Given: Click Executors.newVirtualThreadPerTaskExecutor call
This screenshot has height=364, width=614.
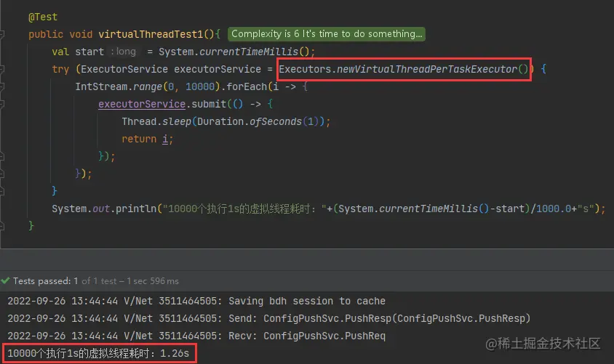Looking at the screenshot, I should click(403, 69).
